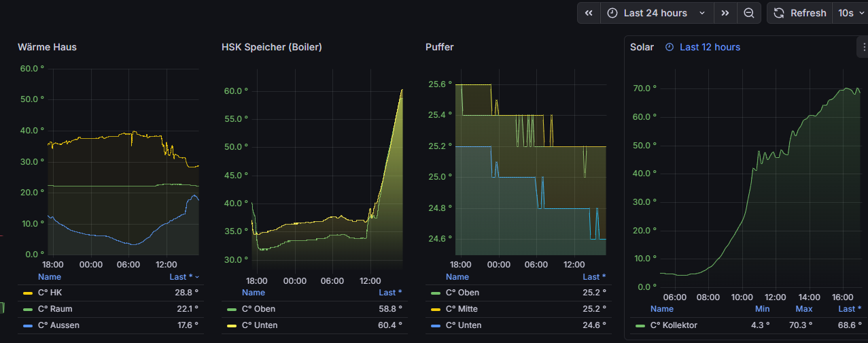Open the Wärme Haus panel title menu
868x343 pixels.
(x=47, y=47)
